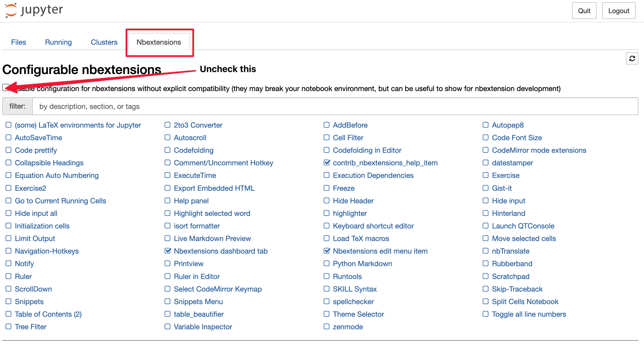
Task: Enable the spellchecker checkbox
Action: tap(326, 301)
